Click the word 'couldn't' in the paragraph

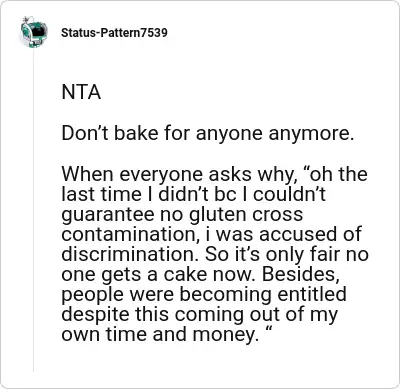[289, 194]
